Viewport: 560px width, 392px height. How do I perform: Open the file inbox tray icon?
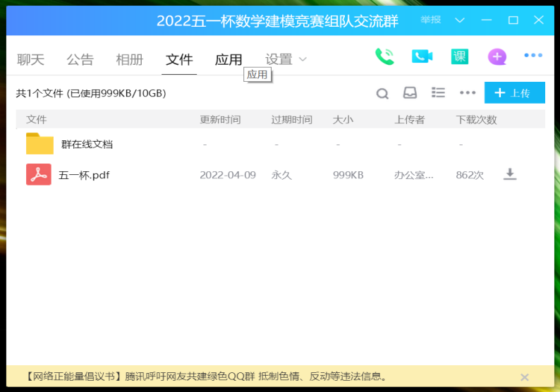(x=410, y=93)
